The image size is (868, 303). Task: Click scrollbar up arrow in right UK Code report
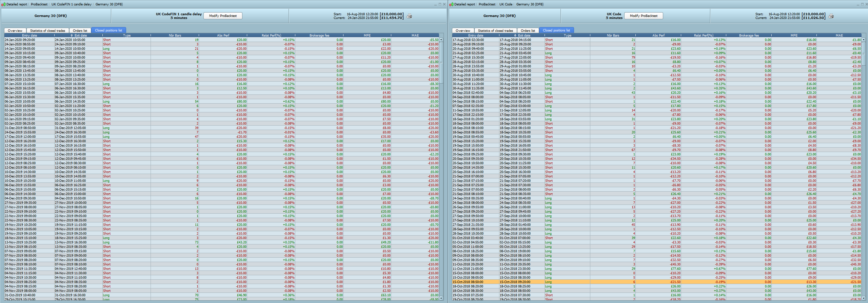[863, 40]
